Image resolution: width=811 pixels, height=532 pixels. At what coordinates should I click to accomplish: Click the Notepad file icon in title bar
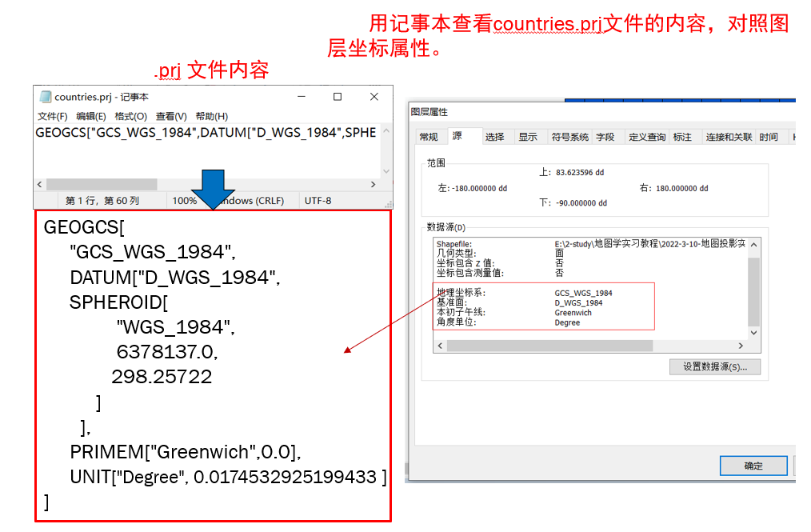46,97
